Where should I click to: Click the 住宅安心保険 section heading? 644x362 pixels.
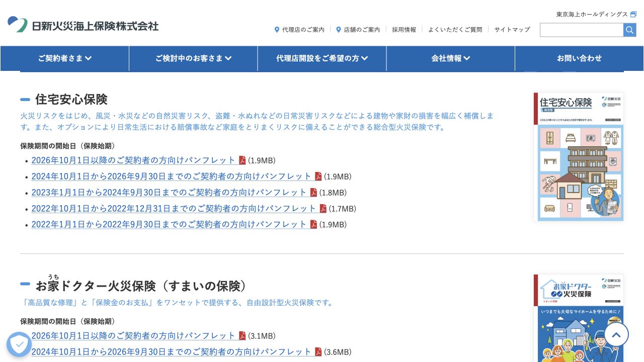[x=71, y=99]
